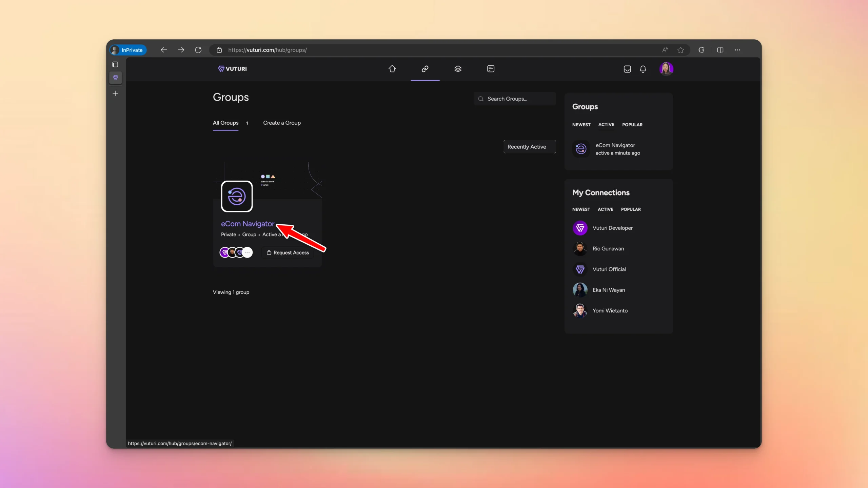
Task: Go back with the browser back arrow
Action: tap(164, 50)
